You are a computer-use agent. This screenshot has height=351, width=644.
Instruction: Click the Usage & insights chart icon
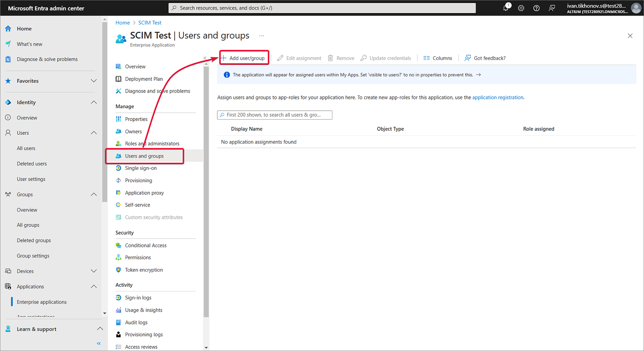click(118, 310)
